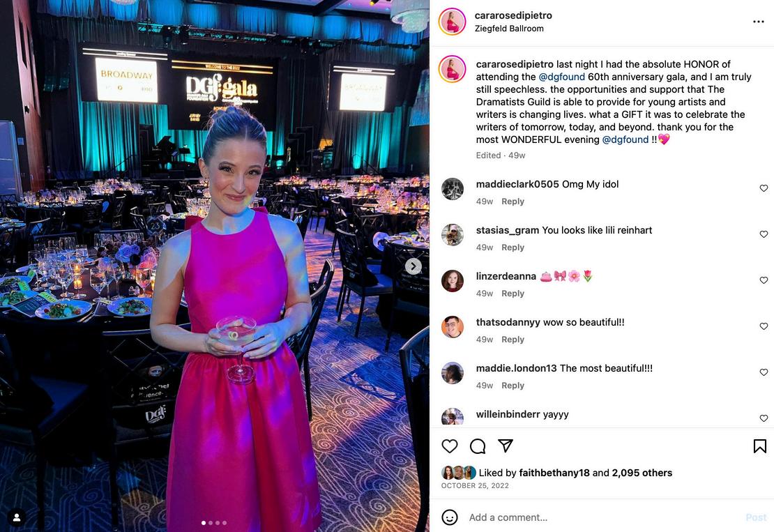Like maddieclark0505's comment
Image resolution: width=774 pixels, height=532 pixels.
[x=764, y=188]
